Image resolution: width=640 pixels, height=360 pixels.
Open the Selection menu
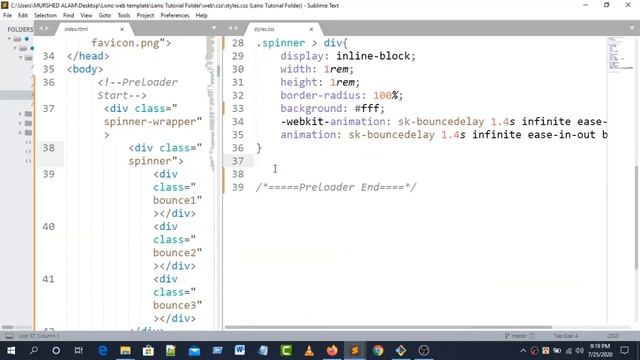pyautogui.click(x=45, y=16)
